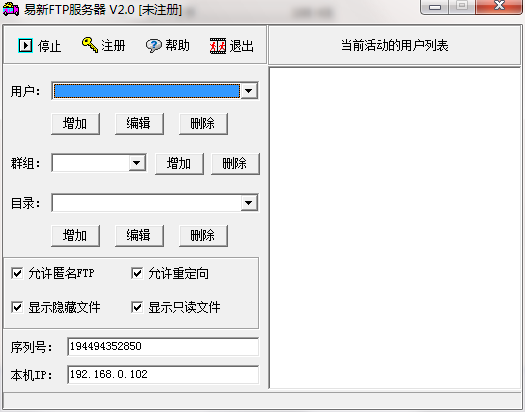Expand the 用户 dropdown list
The width and height of the screenshot is (525, 412).
click(249, 91)
